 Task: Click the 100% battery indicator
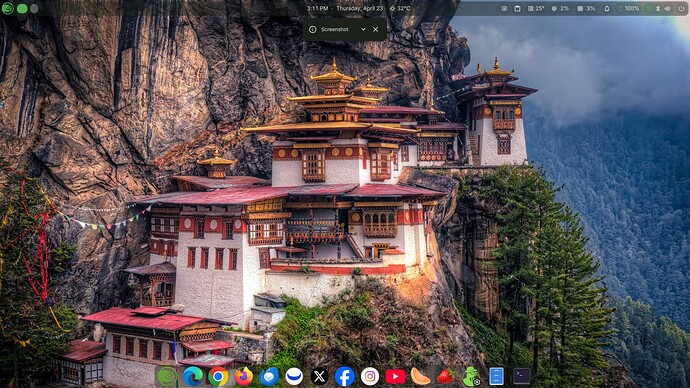click(x=629, y=8)
